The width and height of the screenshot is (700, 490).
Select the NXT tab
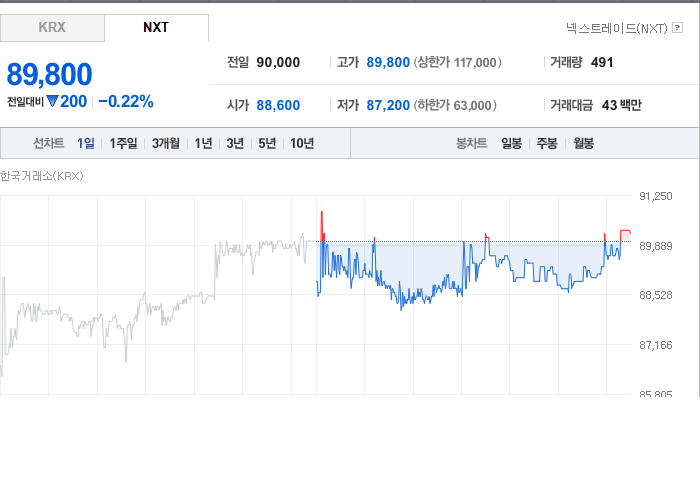point(156,28)
